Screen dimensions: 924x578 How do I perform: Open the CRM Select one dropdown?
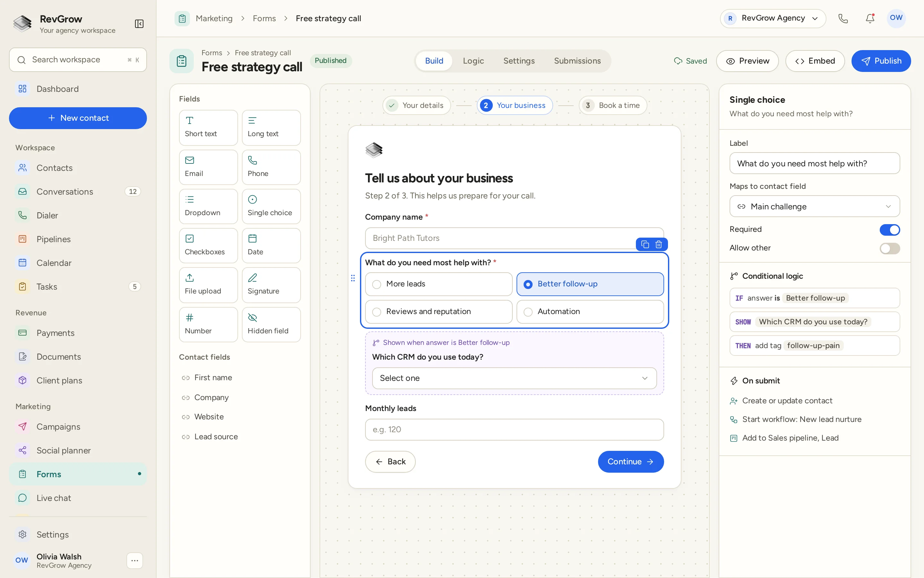pyautogui.click(x=514, y=378)
